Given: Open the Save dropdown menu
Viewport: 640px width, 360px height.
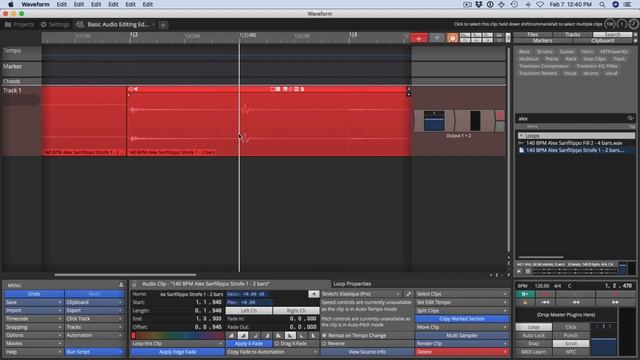Looking at the screenshot, I should [x=34, y=302].
